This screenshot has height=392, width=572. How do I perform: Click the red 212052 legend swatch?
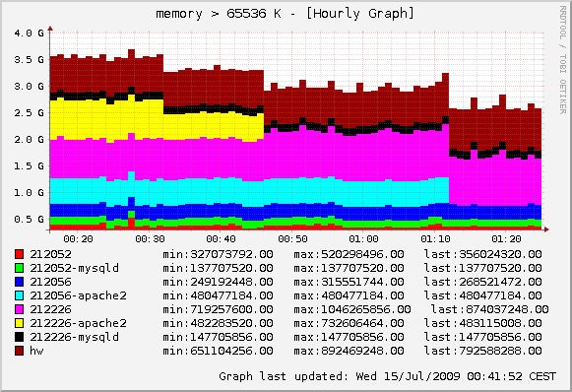(x=20, y=254)
